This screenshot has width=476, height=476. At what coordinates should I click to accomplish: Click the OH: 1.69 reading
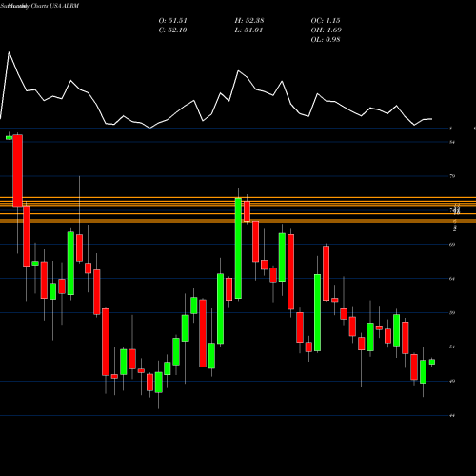327,30
